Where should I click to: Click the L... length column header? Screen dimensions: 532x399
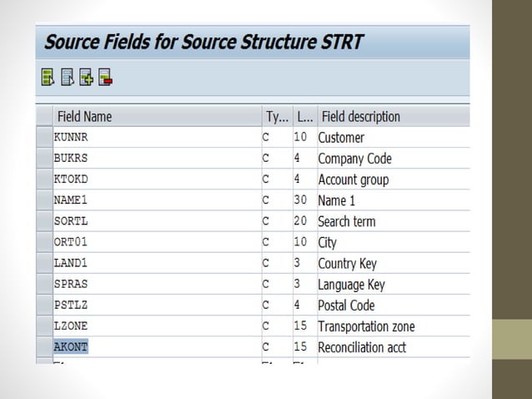click(303, 117)
